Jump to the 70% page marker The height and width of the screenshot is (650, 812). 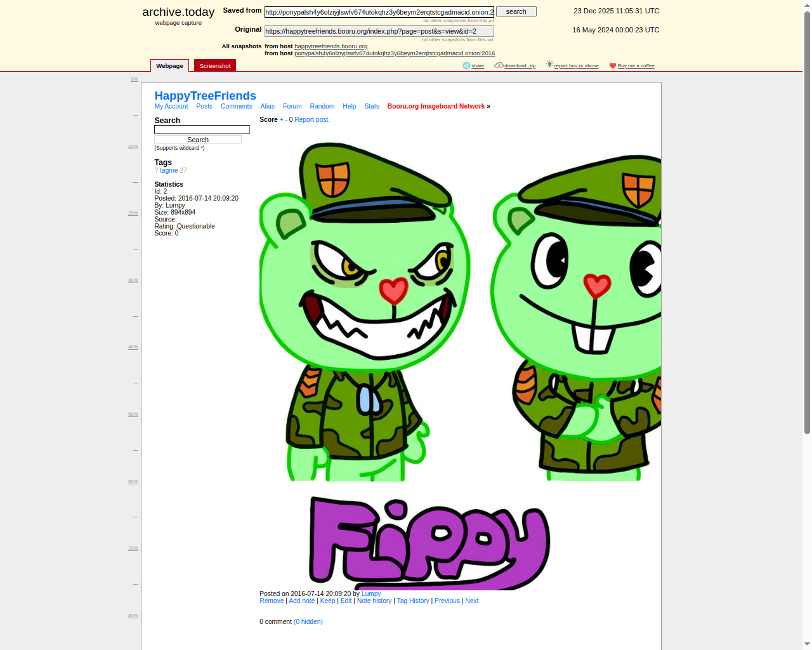coord(133,548)
